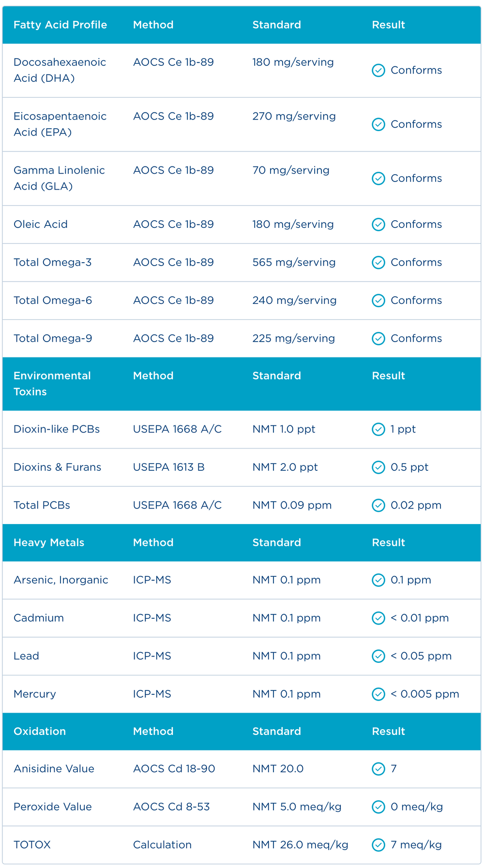Select the Heavy Metals section header
This screenshot has width=484, height=868.
49,542
